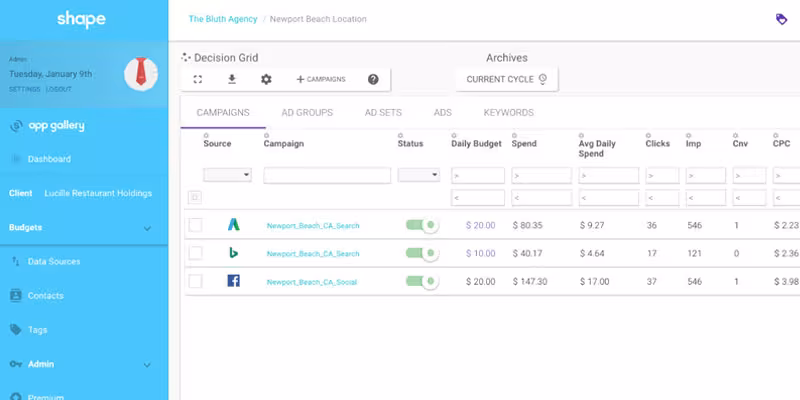This screenshot has width=800, height=400.
Task: Click the shape logo
Action: click(x=81, y=19)
